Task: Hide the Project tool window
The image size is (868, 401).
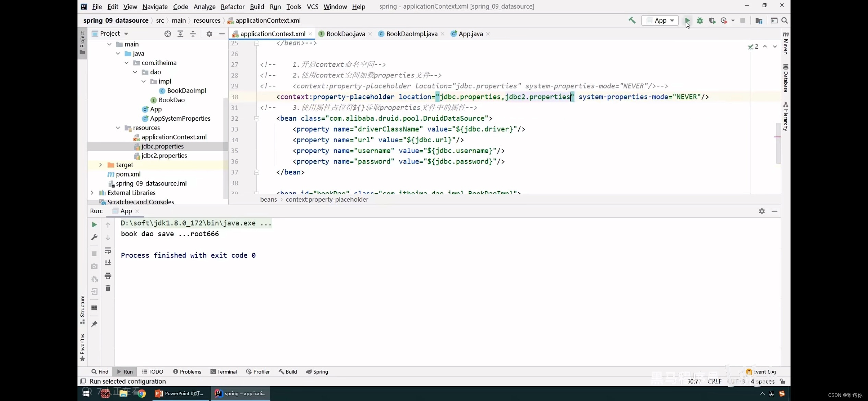Action: (x=222, y=34)
